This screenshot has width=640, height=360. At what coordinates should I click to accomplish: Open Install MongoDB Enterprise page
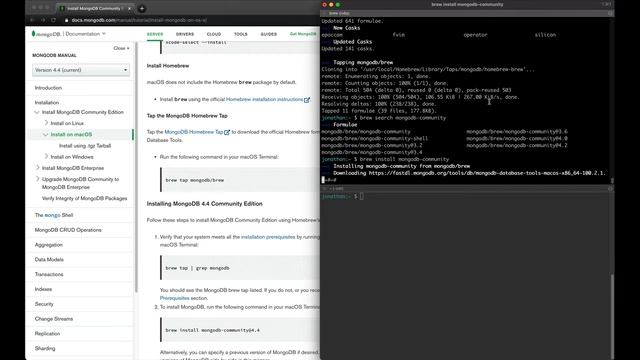73,168
